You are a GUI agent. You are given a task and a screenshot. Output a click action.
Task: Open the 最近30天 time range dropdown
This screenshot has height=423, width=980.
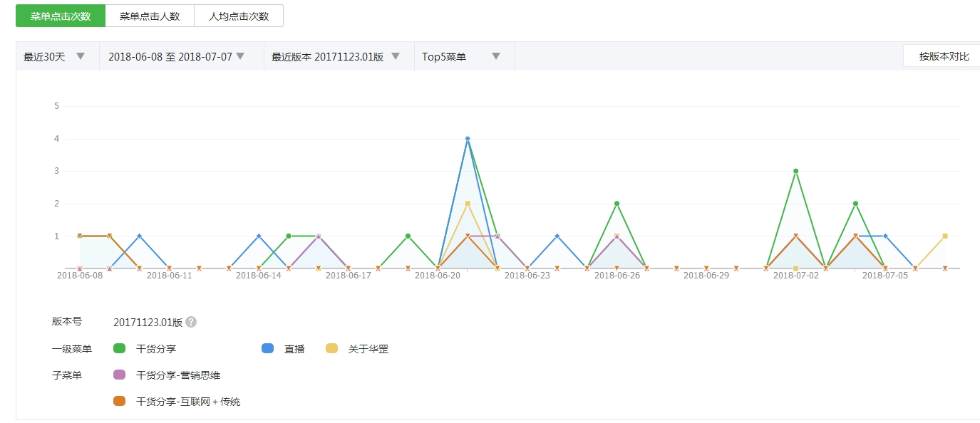click(x=54, y=56)
